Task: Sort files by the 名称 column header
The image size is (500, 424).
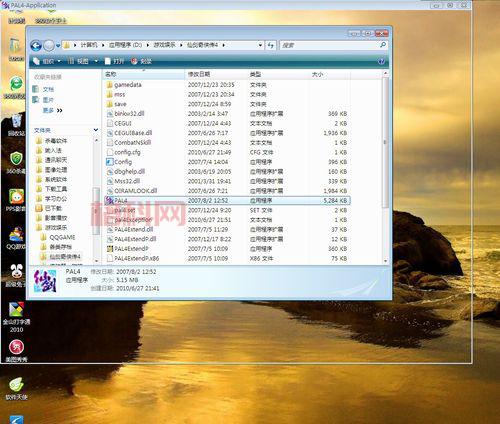Action: pos(143,74)
